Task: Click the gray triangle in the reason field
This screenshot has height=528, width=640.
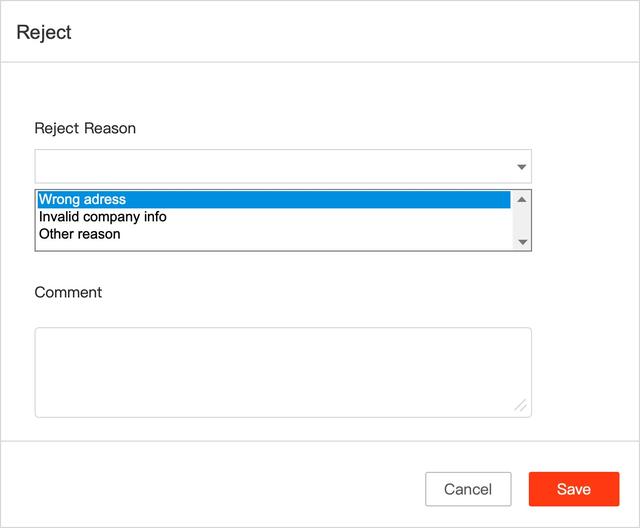Action: tap(521, 167)
